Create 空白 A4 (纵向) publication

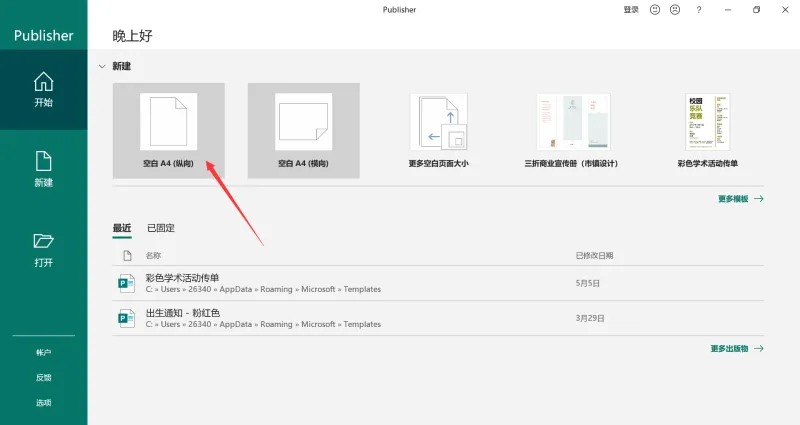coord(168,131)
